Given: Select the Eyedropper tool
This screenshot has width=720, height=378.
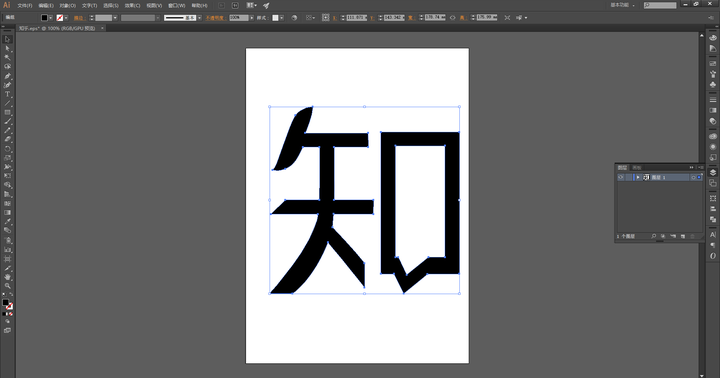Looking at the screenshot, I should tap(7, 222).
